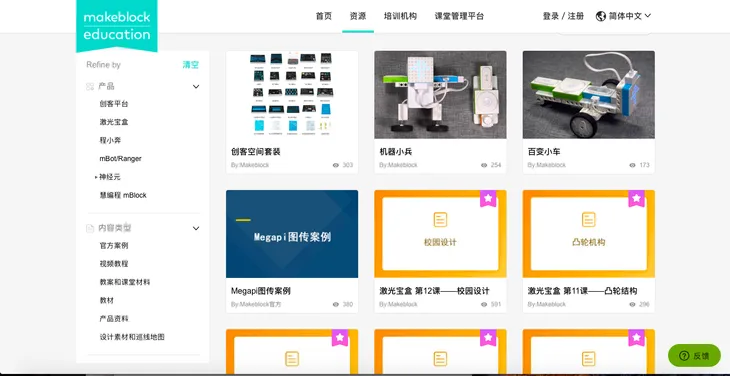
Task: Open the 简体中文 language dropdown arrow
Action: click(x=648, y=16)
